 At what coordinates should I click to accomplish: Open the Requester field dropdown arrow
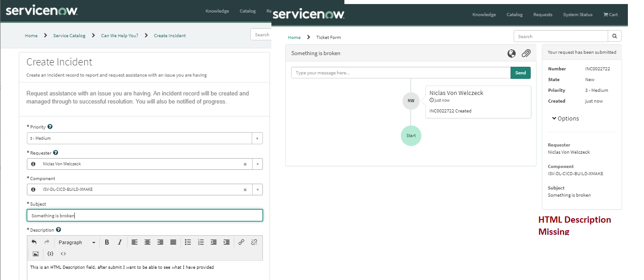point(258,164)
